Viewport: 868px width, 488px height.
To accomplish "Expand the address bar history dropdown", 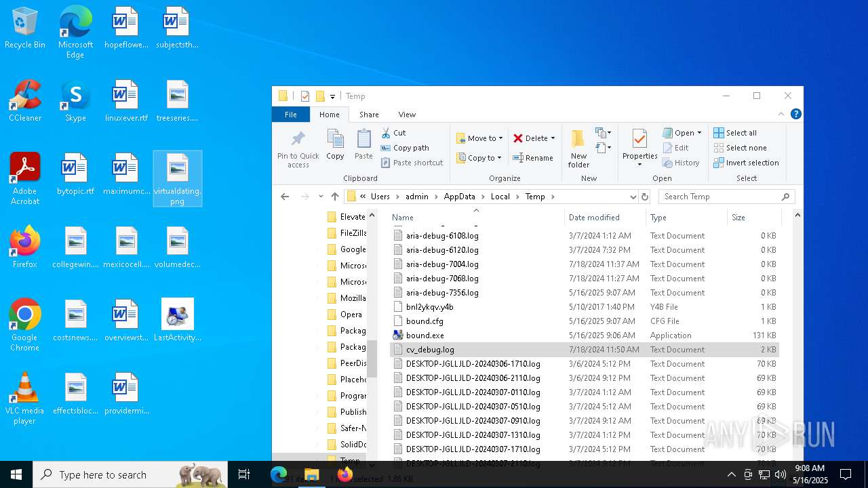I will pyautogui.click(x=633, y=197).
